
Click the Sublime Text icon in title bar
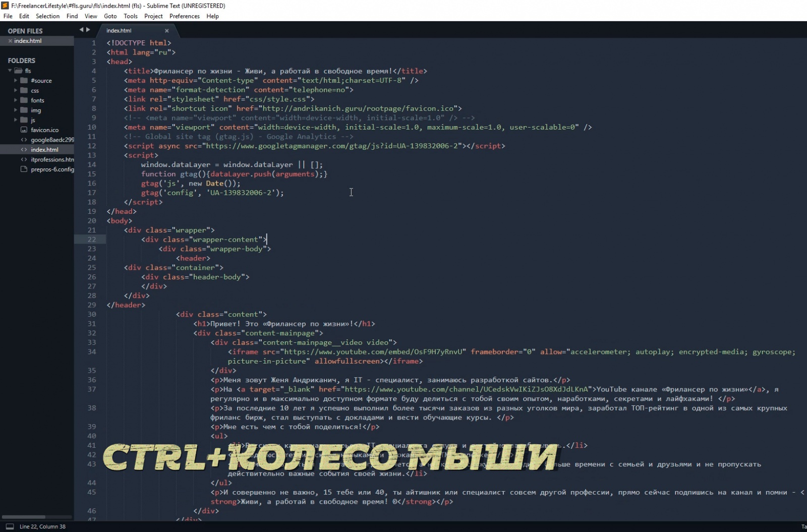coord(6,6)
